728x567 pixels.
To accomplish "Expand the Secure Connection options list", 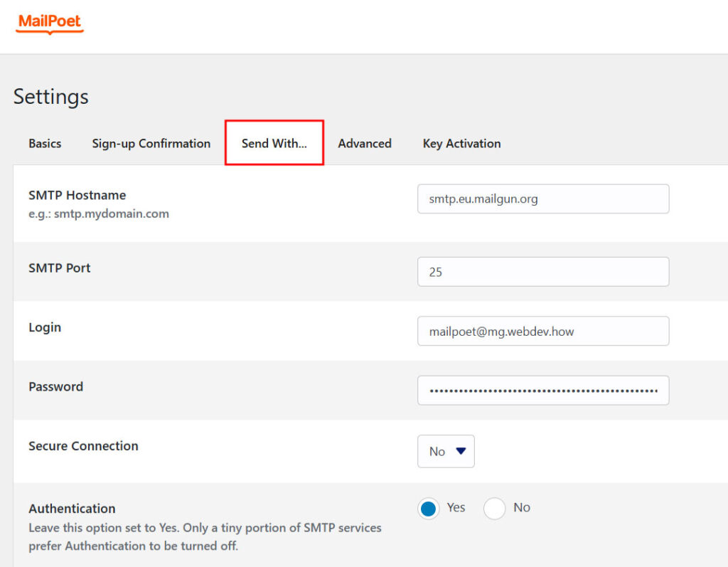I will pos(446,451).
